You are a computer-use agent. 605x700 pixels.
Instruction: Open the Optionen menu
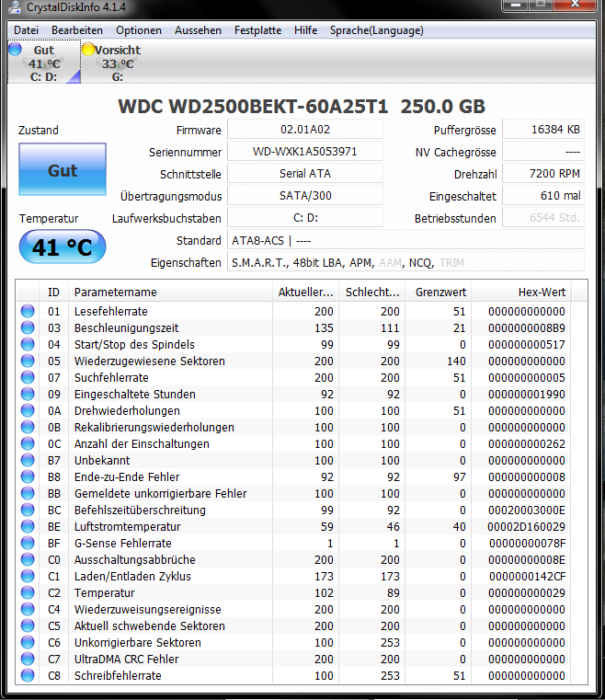[x=139, y=30]
